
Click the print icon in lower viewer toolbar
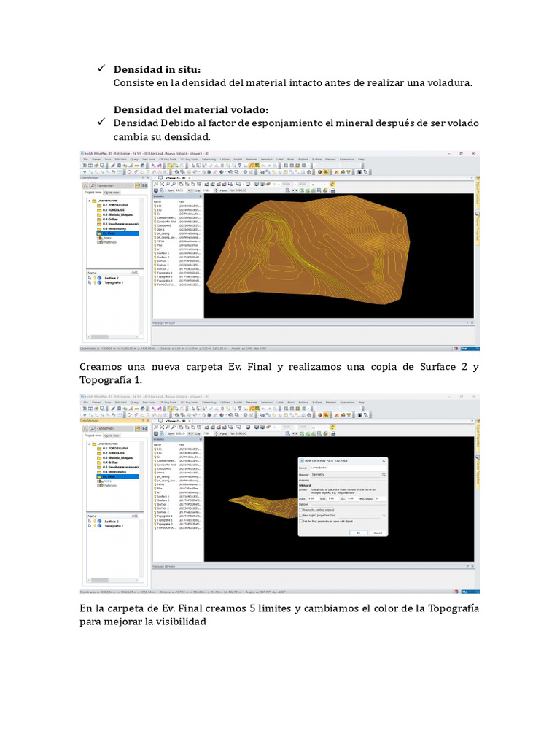333,433
